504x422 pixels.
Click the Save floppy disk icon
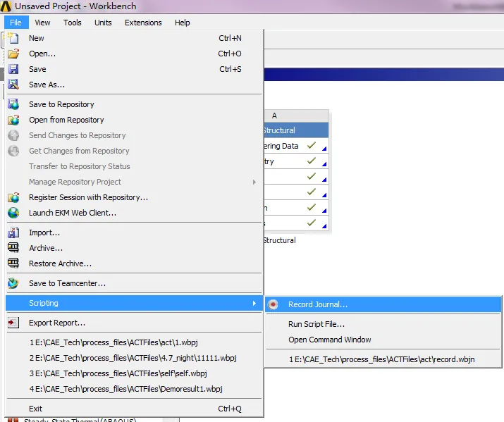13,69
